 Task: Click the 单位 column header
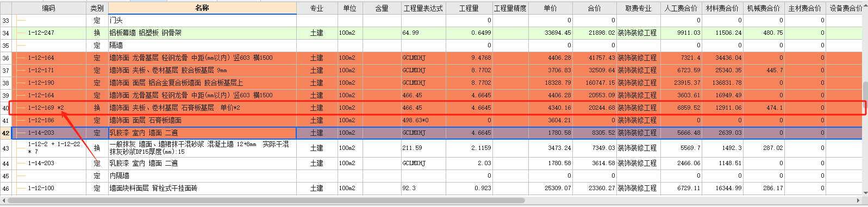350,8
